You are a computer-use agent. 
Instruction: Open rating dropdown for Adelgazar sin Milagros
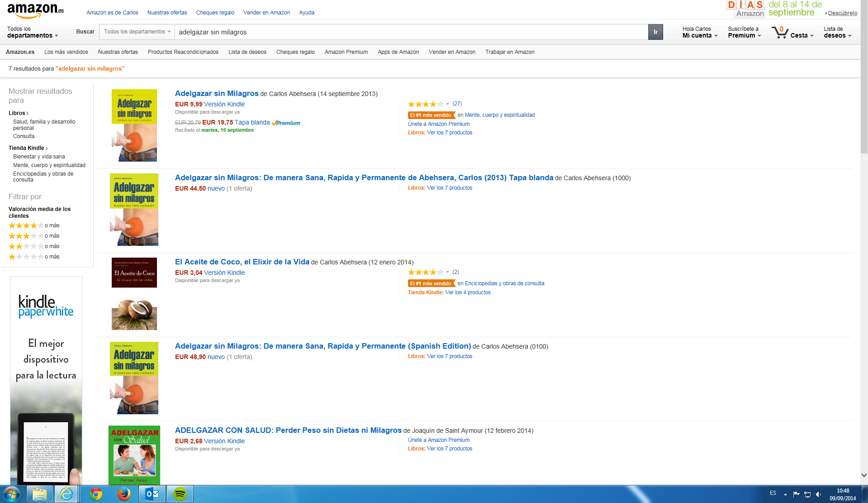tap(447, 104)
